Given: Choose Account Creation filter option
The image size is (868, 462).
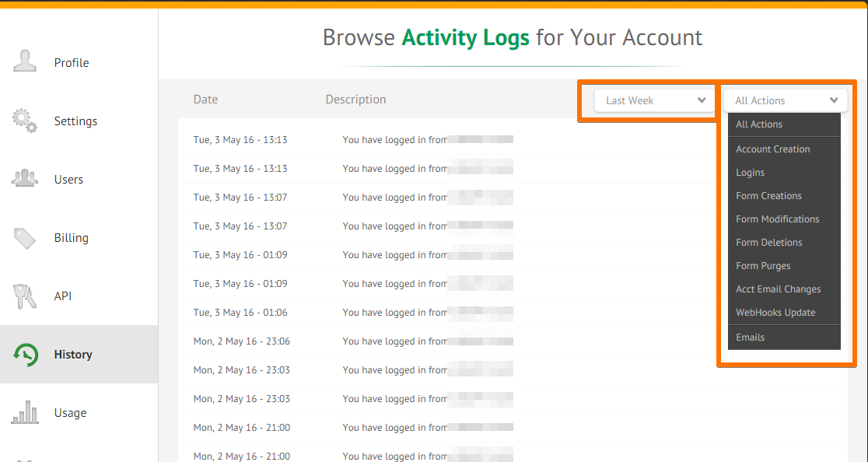Looking at the screenshot, I should 772,149.
